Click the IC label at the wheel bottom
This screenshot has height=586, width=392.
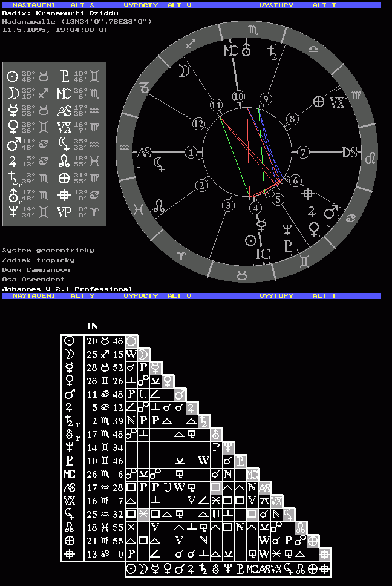pos(263,253)
